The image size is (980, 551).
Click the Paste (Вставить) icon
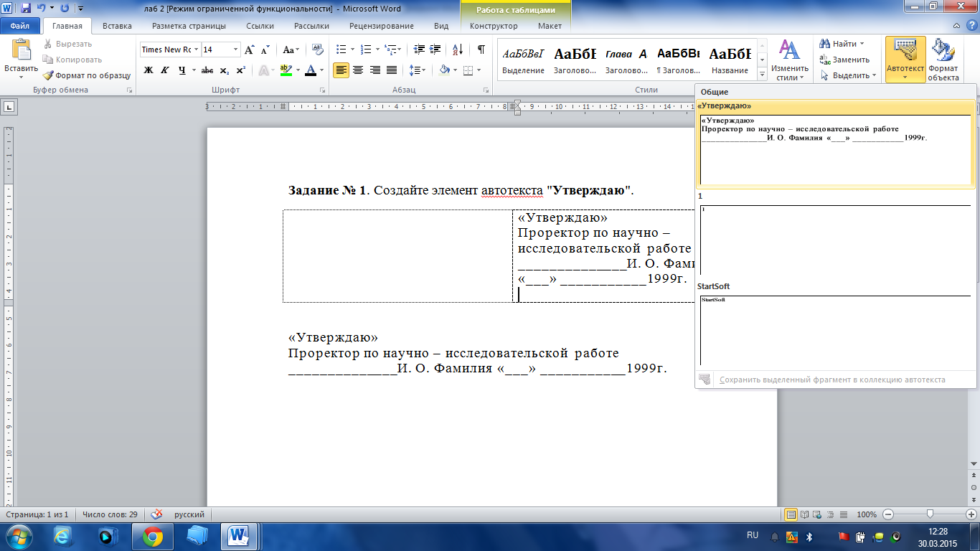[21, 50]
